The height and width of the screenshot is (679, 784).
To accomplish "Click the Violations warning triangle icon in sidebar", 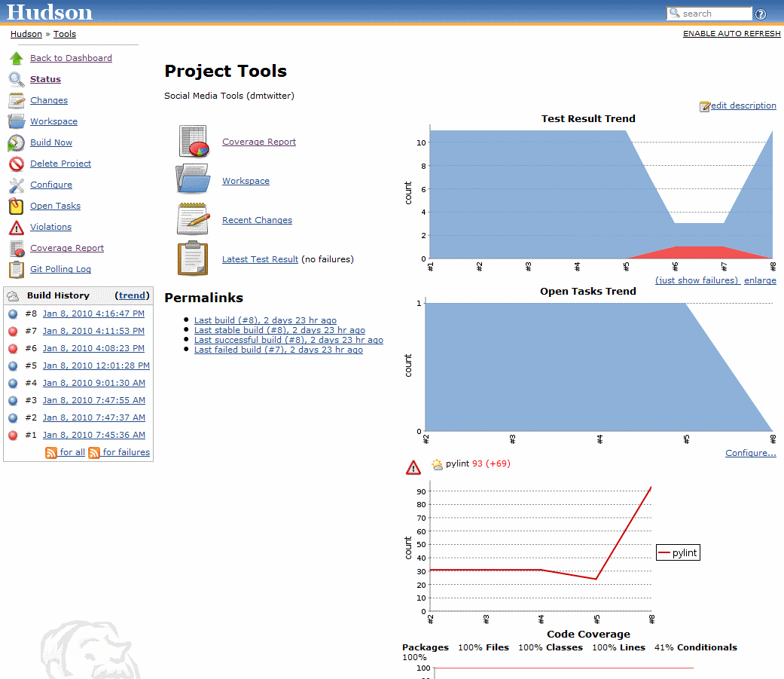I will click(x=17, y=227).
